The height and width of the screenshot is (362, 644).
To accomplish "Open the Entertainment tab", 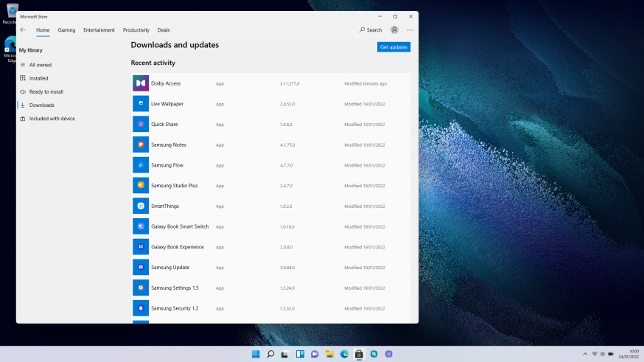I will click(x=99, y=30).
